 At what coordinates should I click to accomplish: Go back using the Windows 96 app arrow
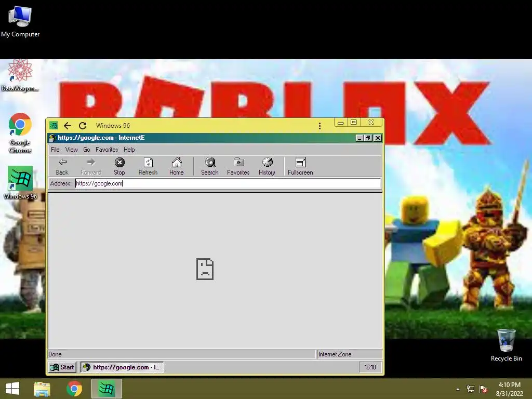68,126
